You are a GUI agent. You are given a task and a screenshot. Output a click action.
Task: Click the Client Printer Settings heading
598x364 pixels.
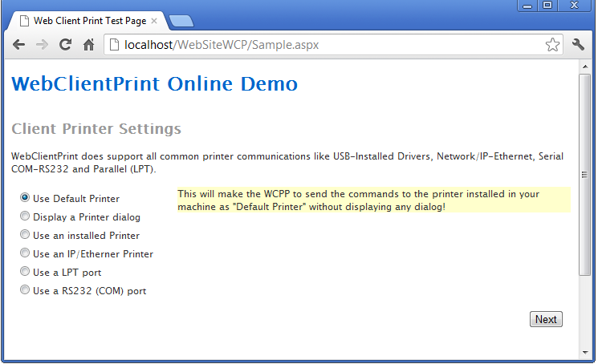coord(96,129)
